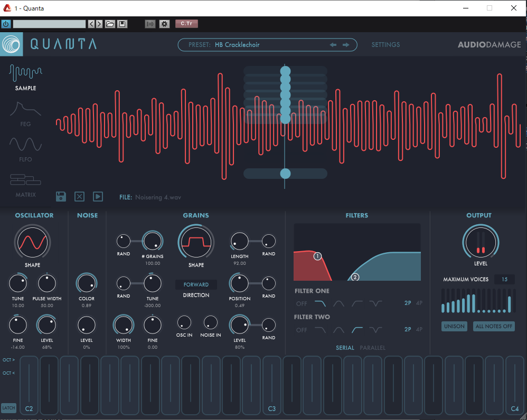Screen dimensions: 527x420
Task: Select high-pass shape icon for Filter Two
Action: 357,330
